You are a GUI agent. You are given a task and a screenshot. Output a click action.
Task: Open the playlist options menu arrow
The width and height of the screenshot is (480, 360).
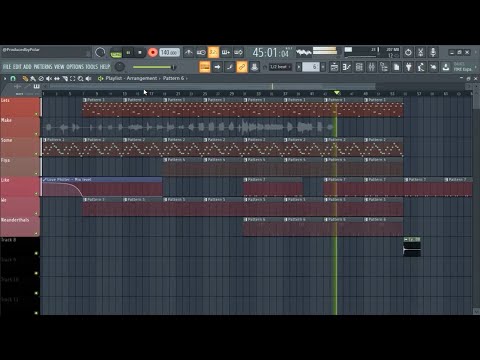pyautogui.click(x=5, y=78)
